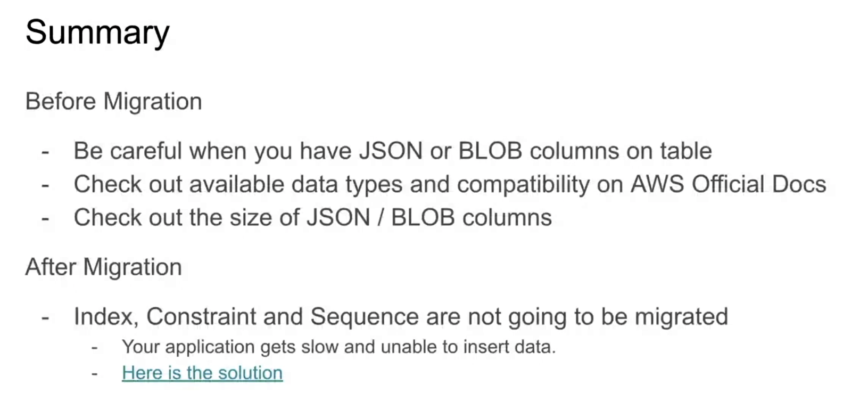Click the "Summary" slide title
The image size is (868, 409).
pos(97,32)
